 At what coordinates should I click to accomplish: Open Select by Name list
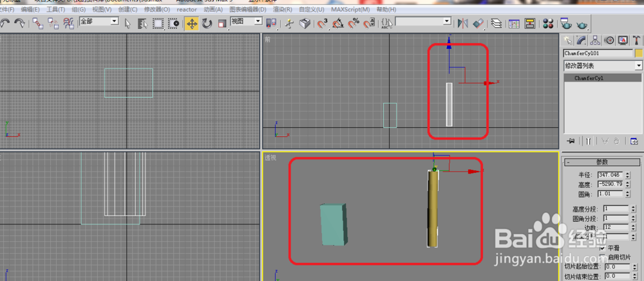(x=142, y=24)
